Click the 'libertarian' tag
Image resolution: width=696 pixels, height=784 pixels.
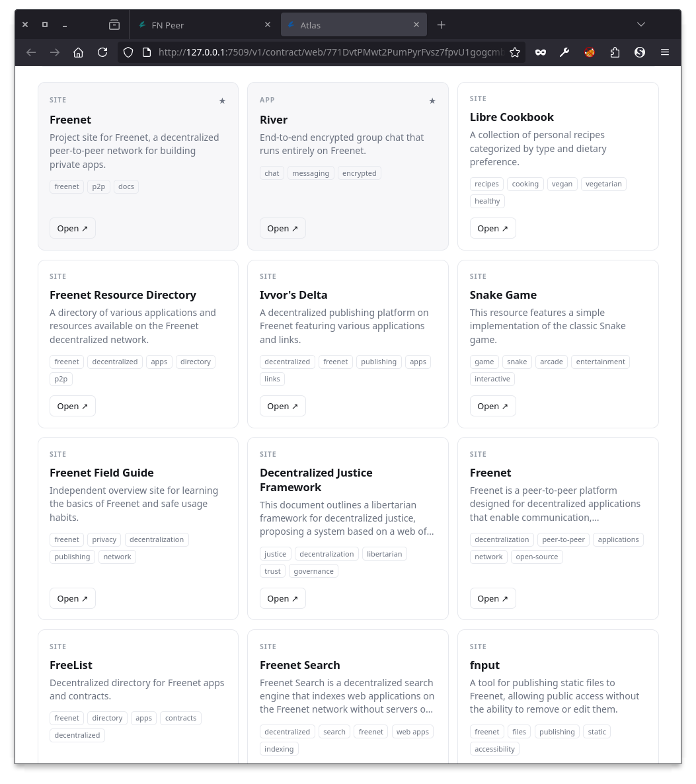(x=385, y=555)
